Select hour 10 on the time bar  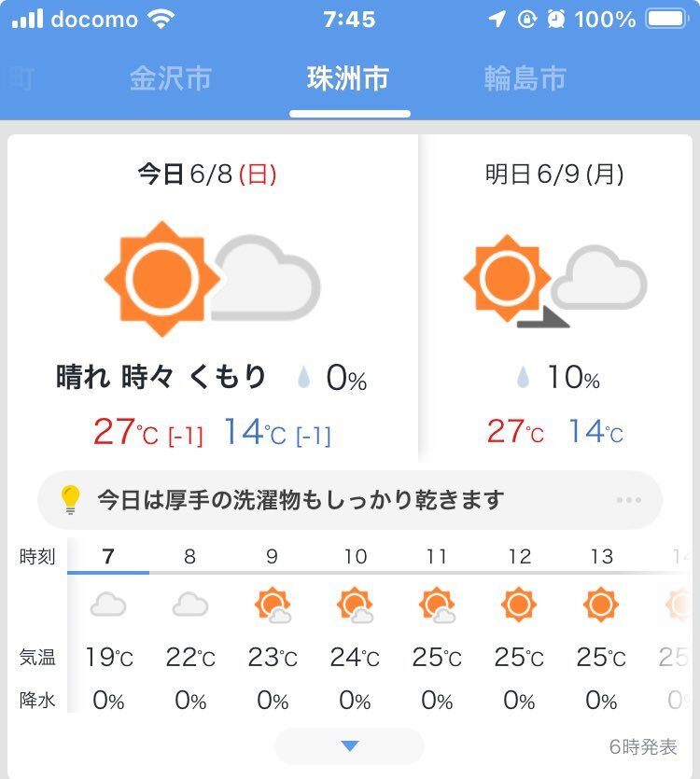point(356,556)
